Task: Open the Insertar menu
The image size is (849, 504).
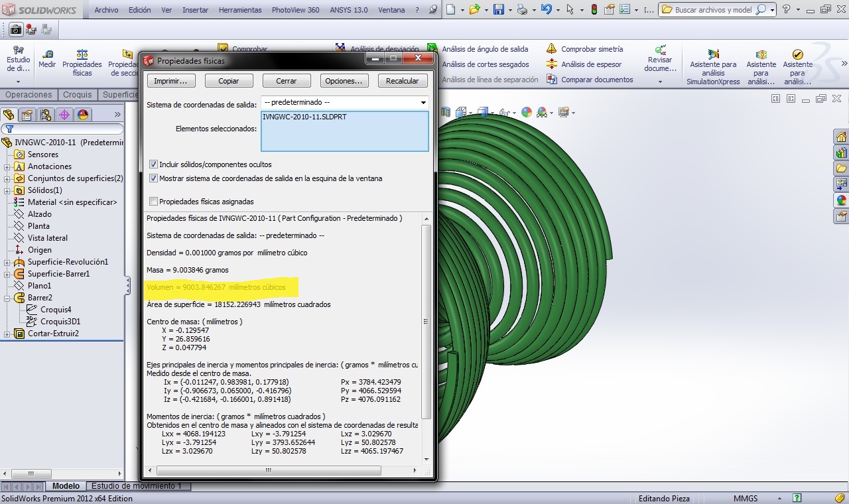Action: coord(195,10)
